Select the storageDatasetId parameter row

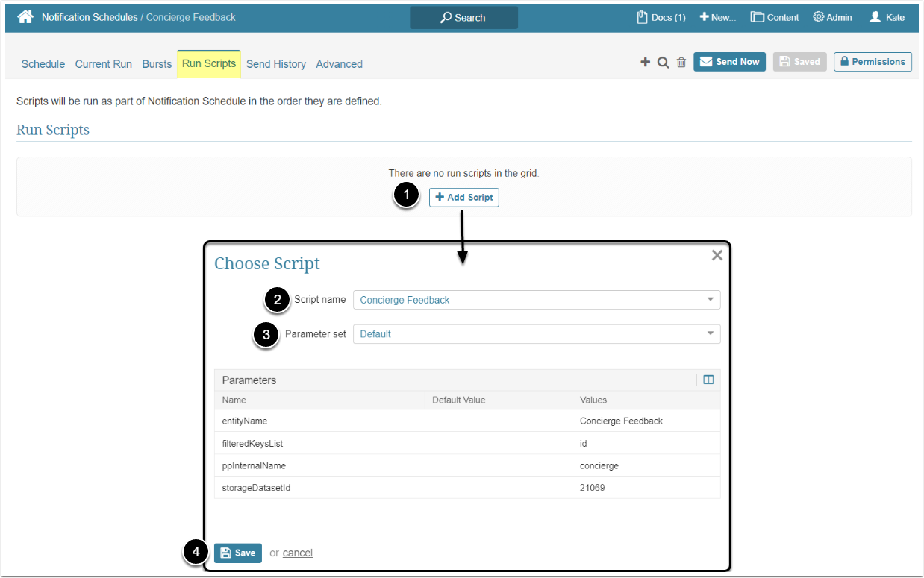pos(467,488)
